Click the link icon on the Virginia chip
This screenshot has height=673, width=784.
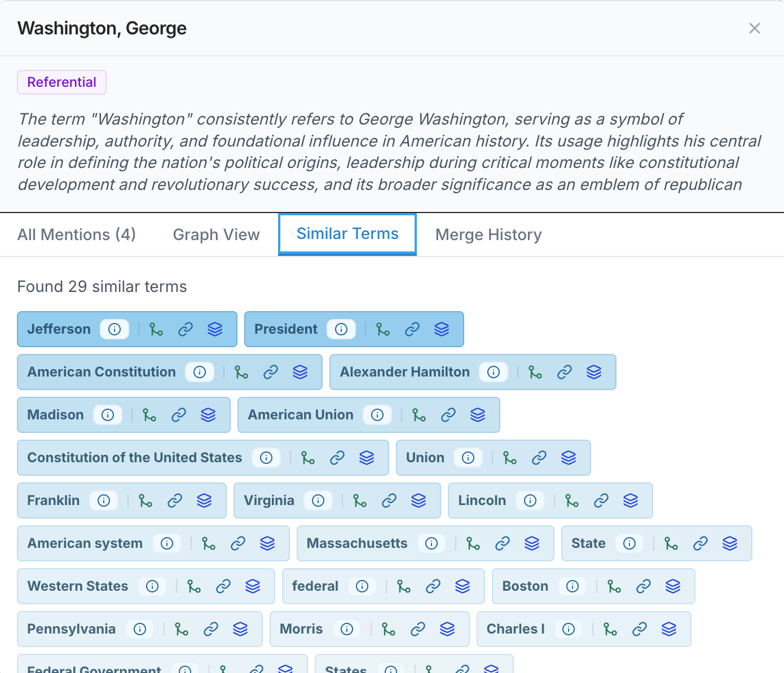[x=389, y=501]
